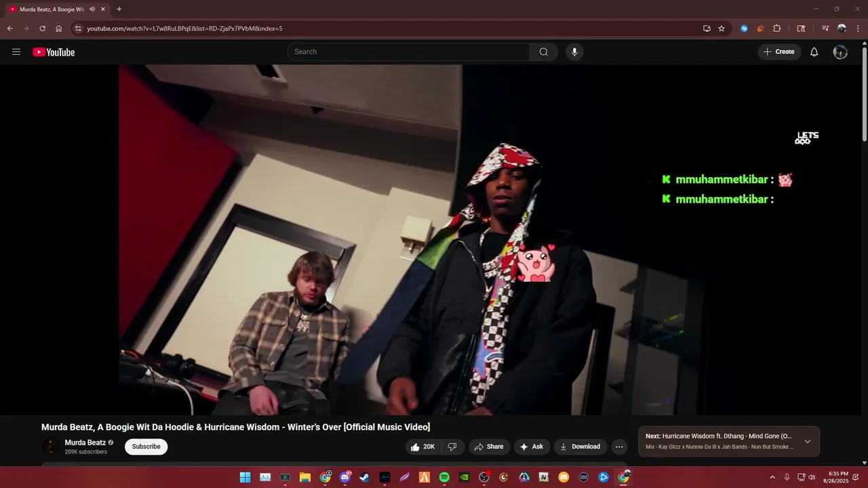Reload the page
The image size is (868, 488).
click(42, 28)
